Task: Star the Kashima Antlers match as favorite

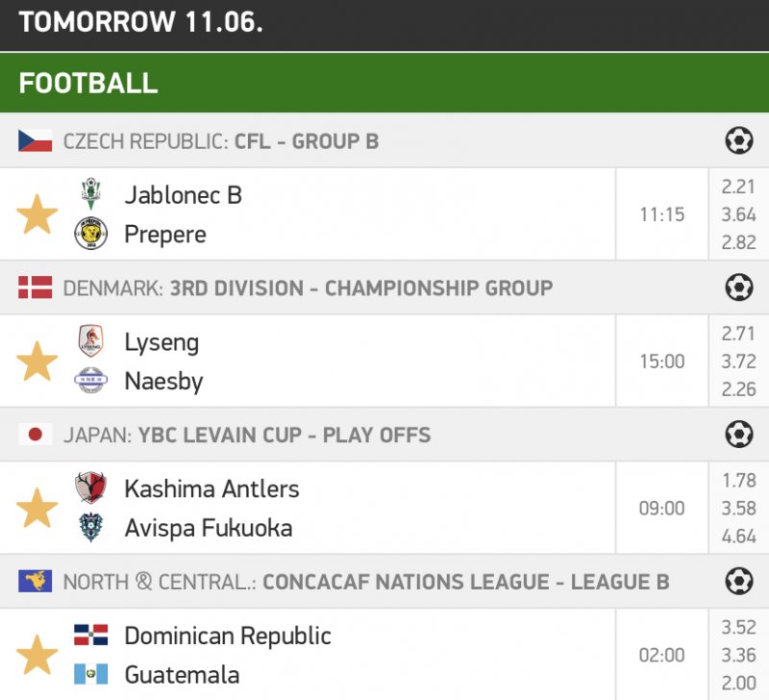Action: point(37,509)
